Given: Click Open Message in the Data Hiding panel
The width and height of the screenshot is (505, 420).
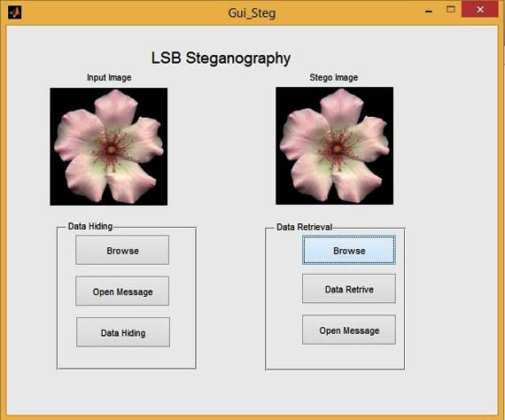Looking at the screenshot, I should [x=122, y=292].
